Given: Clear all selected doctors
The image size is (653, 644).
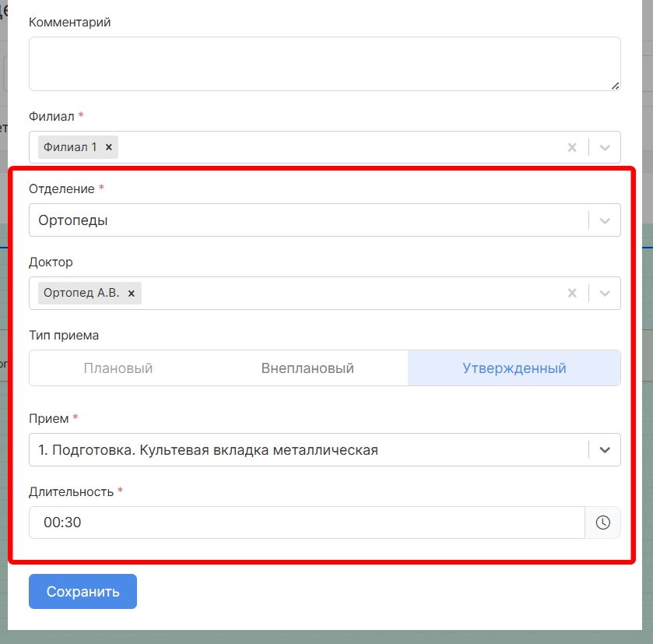Looking at the screenshot, I should pos(572,294).
